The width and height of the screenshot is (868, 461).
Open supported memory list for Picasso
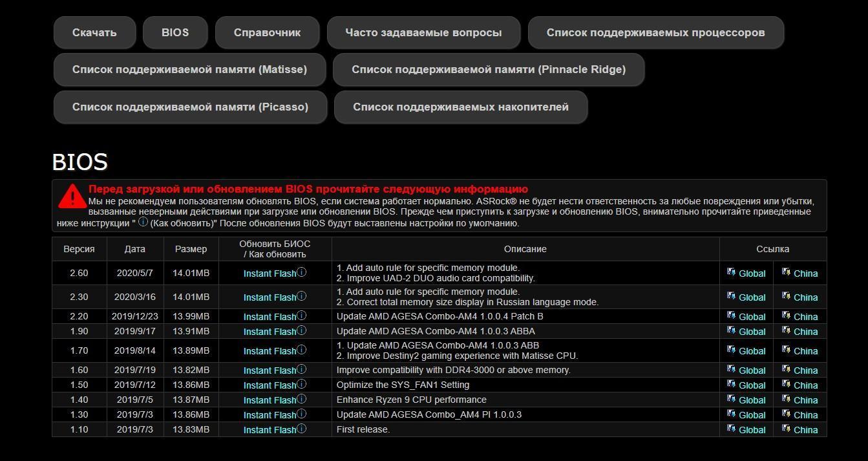190,107
